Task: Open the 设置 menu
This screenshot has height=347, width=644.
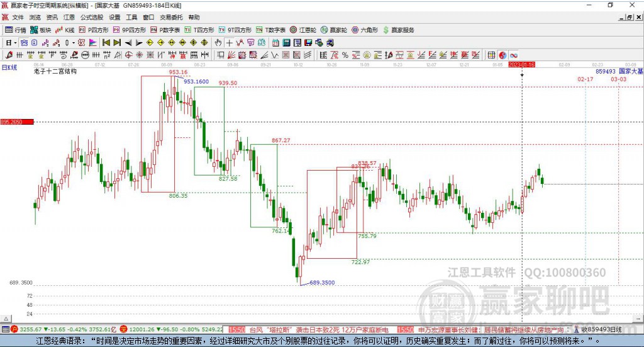Action: point(114,17)
